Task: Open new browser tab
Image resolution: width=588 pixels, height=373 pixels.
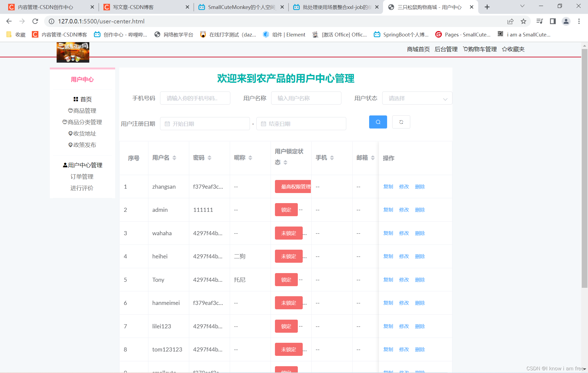Action: pyautogui.click(x=487, y=7)
